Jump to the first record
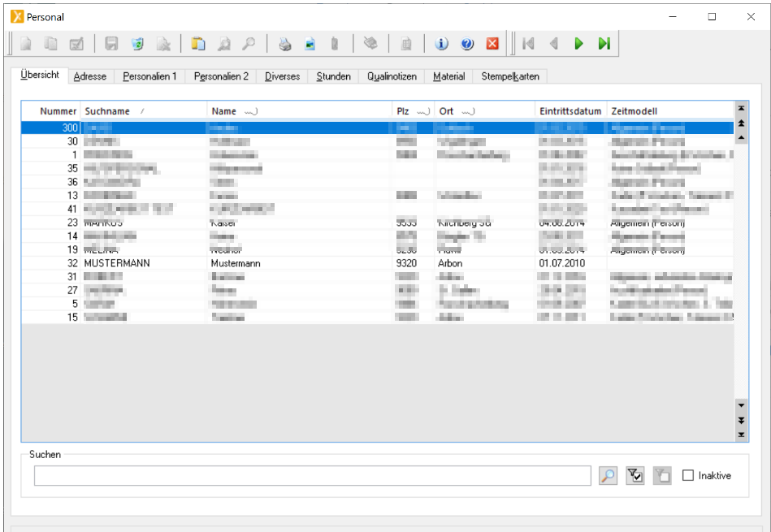771x532 pixels. 528,44
